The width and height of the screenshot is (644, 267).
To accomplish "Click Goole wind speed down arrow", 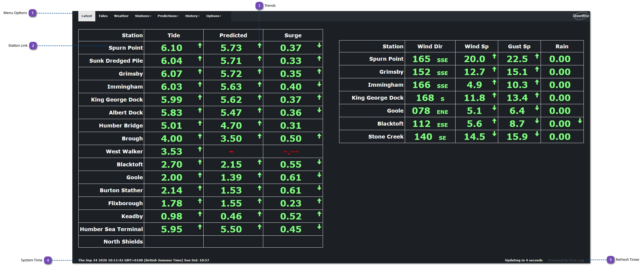I will click(x=494, y=108).
